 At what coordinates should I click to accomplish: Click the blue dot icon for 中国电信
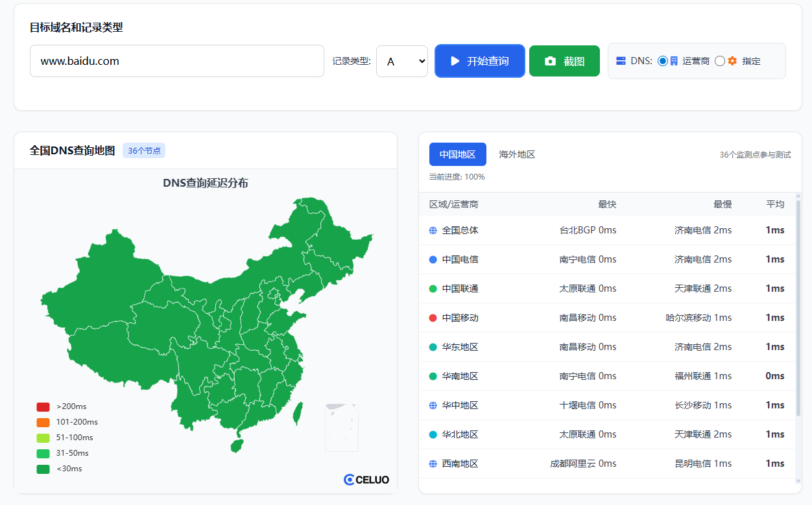[x=433, y=259]
